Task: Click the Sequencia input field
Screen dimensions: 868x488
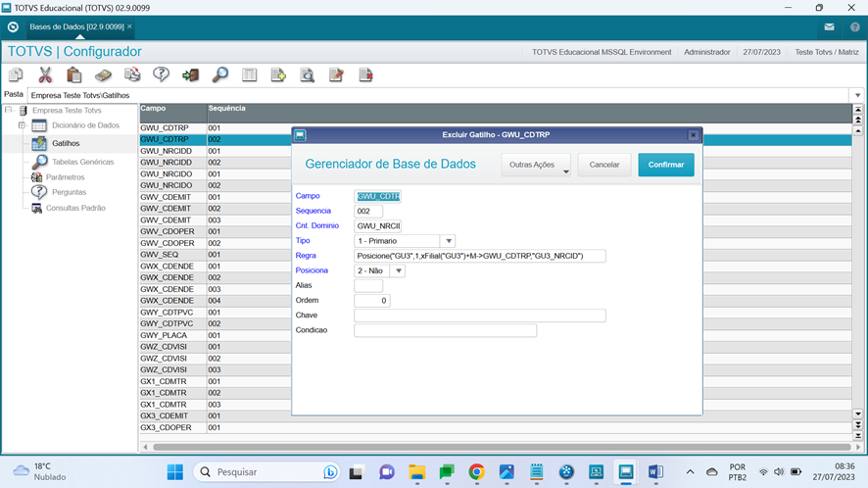Action: click(368, 211)
